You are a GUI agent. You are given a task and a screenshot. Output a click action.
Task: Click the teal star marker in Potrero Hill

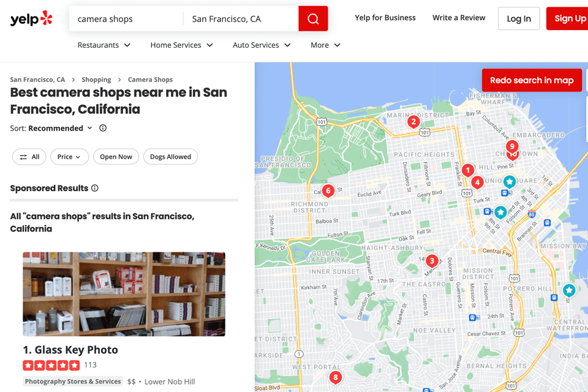[x=569, y=290]
